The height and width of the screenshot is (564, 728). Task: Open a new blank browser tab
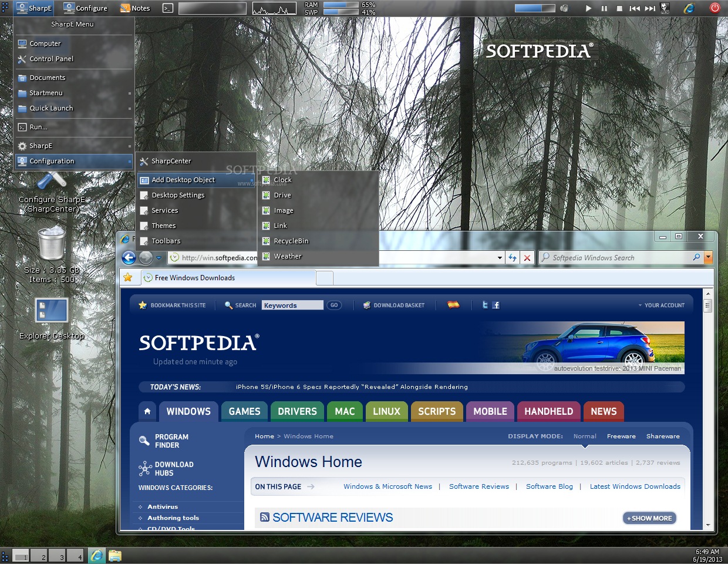325,278
